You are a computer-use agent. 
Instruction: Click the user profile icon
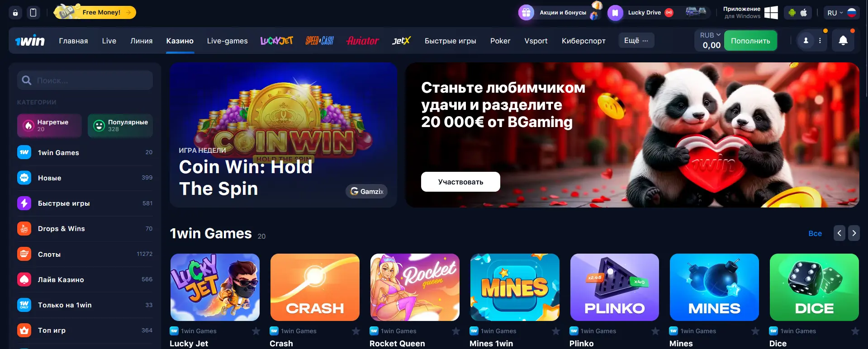[x=806, y=41]
